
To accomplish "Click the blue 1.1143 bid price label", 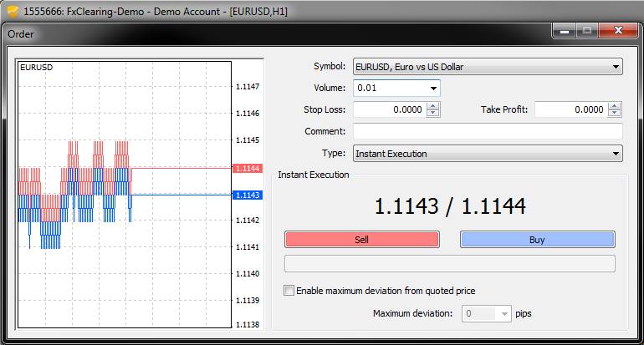I will [x=248, y=195].
